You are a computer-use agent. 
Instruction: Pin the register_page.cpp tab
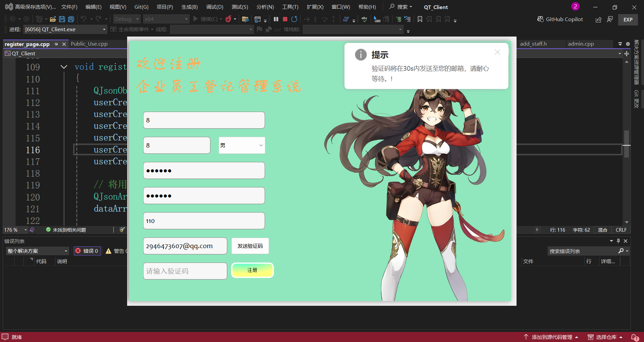pyautogui.click(x=56, y=44)
